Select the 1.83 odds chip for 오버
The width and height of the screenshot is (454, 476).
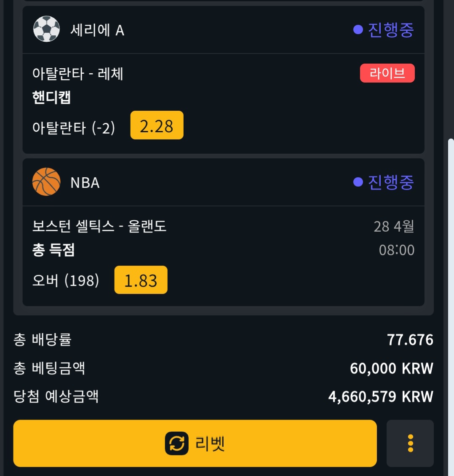[141, 280]
